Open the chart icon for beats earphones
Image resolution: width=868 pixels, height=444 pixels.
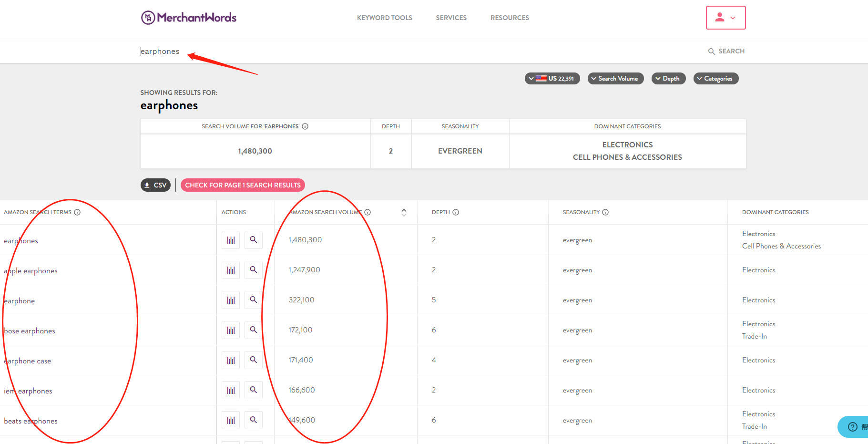point(231,420)
